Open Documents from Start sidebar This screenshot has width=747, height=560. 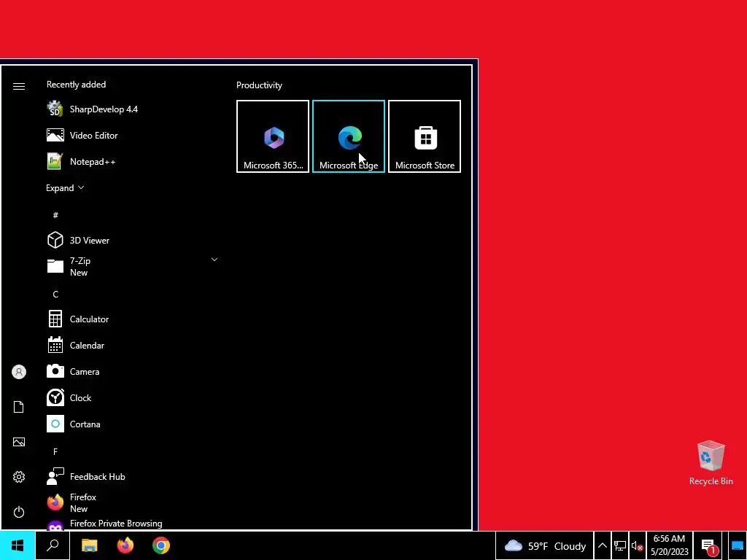pos(19,407)
